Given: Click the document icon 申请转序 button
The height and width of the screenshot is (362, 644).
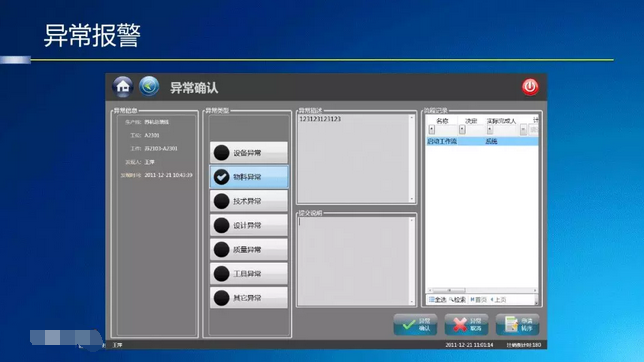Looking at the screenshot, I should pyautogui.click(x=517, y=325).
